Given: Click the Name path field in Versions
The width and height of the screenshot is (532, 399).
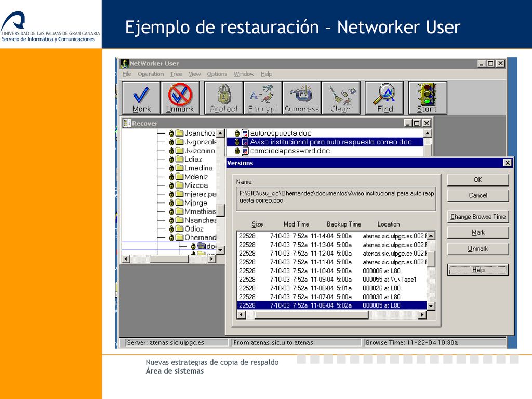Looking at the screenshot, I should [336, 199].
